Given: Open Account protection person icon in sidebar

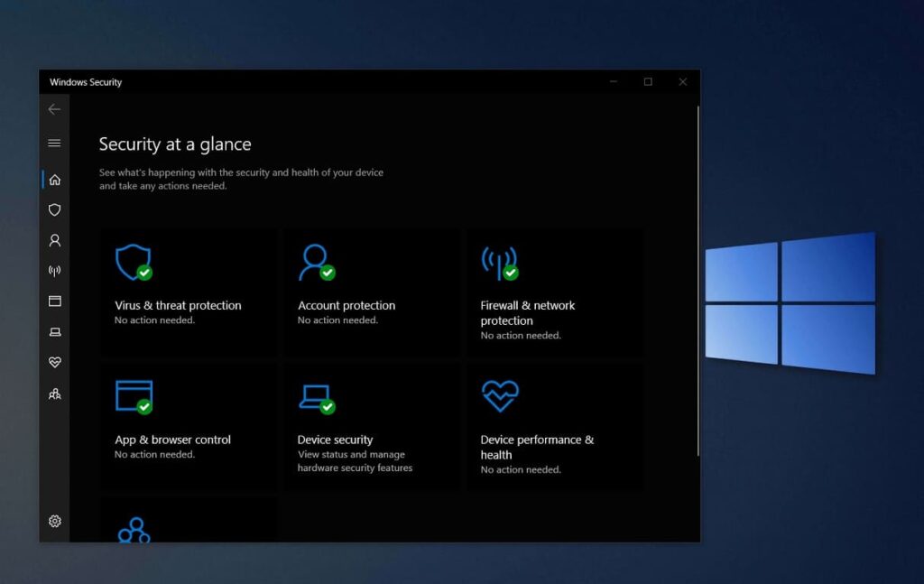Looking at the screenshot, I should 55,240.
